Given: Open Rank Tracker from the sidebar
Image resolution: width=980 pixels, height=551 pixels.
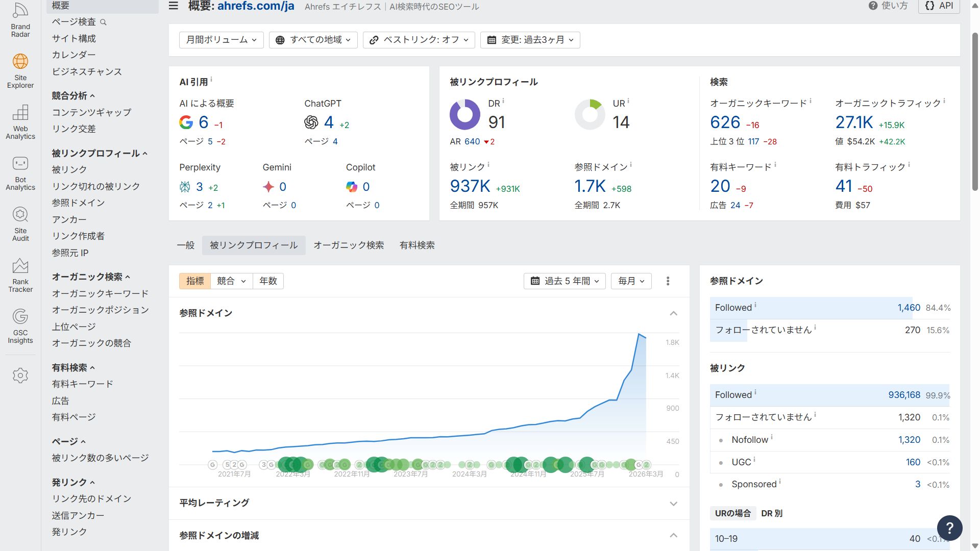Looking at the screenshot, I should 20,274.
